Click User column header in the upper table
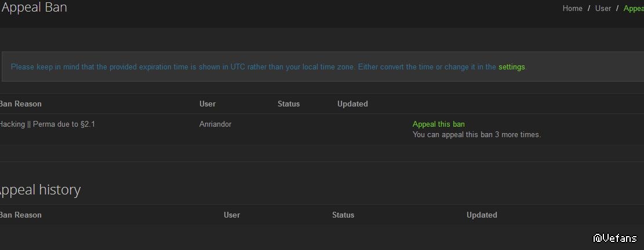644x250 pixels. point(208,104)
